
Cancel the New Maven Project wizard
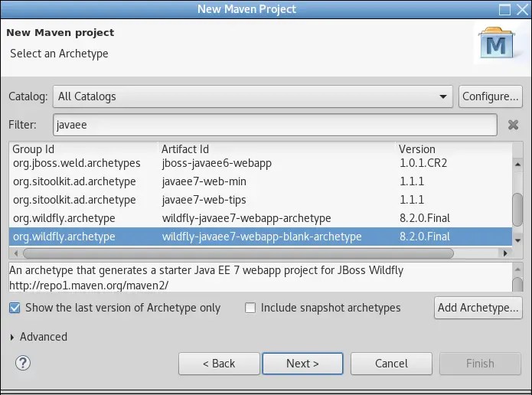pyautogui.click(x=391, y=364)
